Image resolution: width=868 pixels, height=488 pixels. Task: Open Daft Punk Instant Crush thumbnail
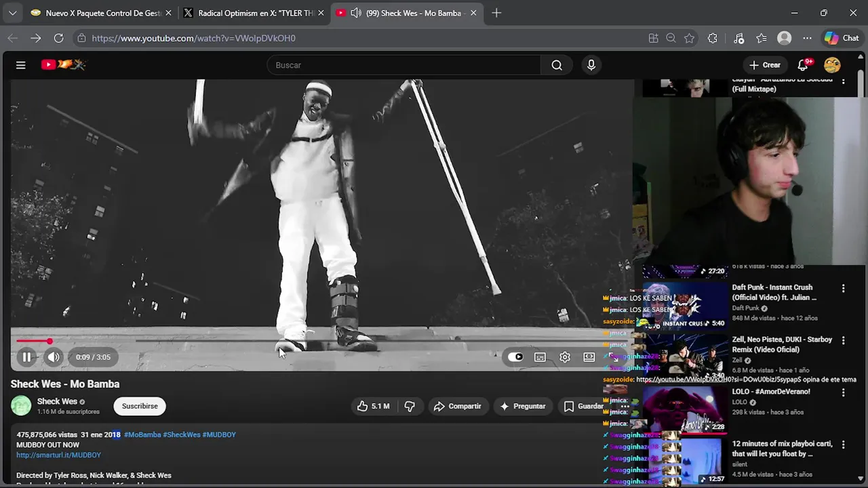[685, 305]
